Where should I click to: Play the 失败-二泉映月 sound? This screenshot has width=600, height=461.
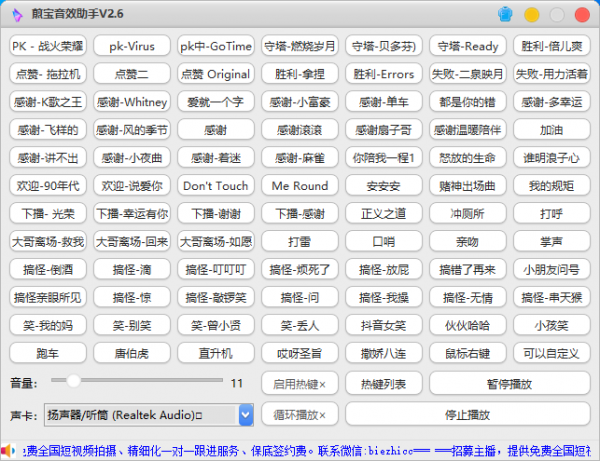(468, 74)
